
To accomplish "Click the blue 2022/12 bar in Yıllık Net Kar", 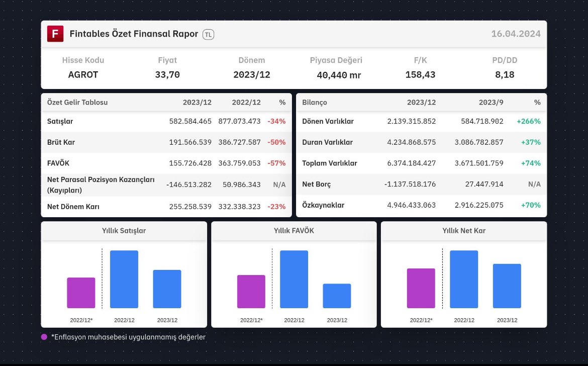I will pos(464,280).
